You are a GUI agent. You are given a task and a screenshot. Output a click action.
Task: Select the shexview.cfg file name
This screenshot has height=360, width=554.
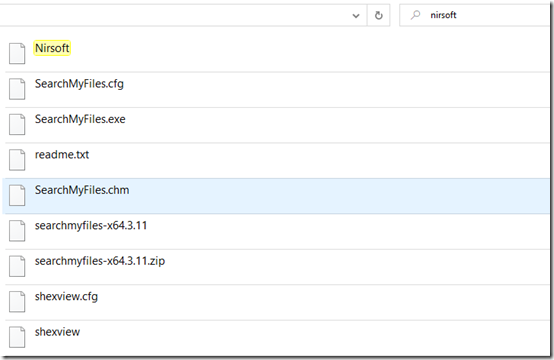[x=66, y=297]
